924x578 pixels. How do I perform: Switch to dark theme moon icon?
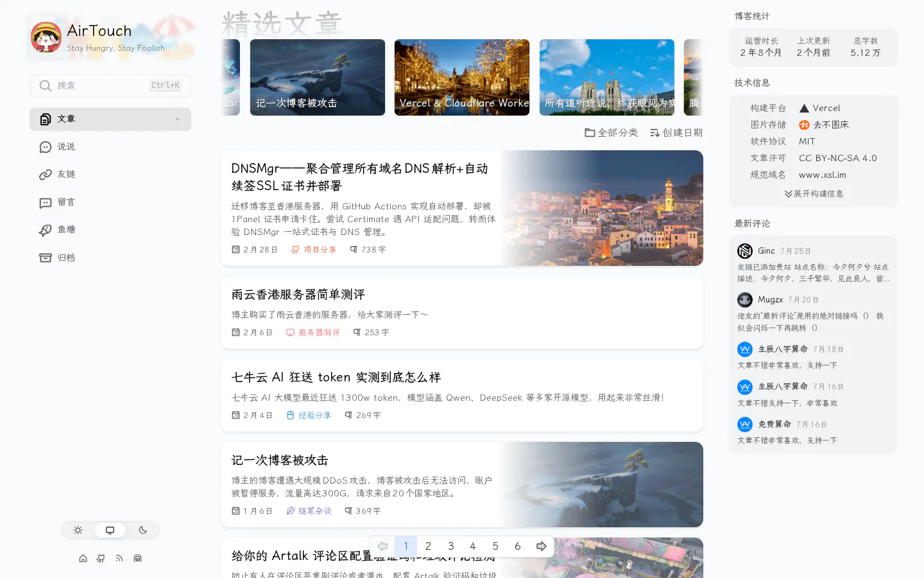[x=142, y=530]
